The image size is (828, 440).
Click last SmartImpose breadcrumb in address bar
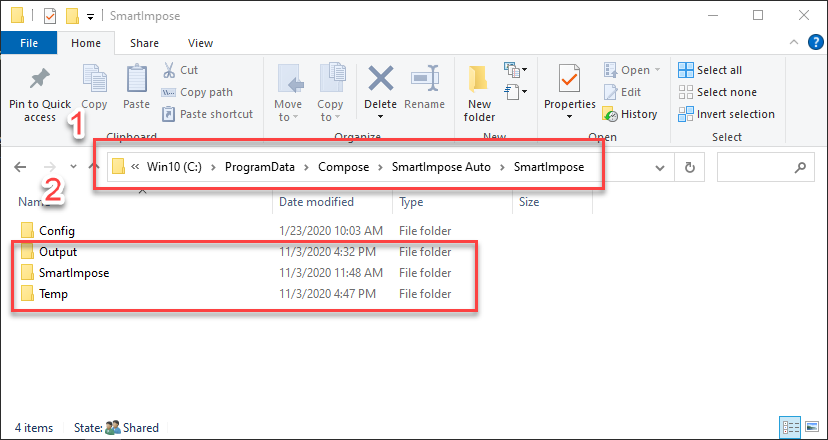pos(549,167)
